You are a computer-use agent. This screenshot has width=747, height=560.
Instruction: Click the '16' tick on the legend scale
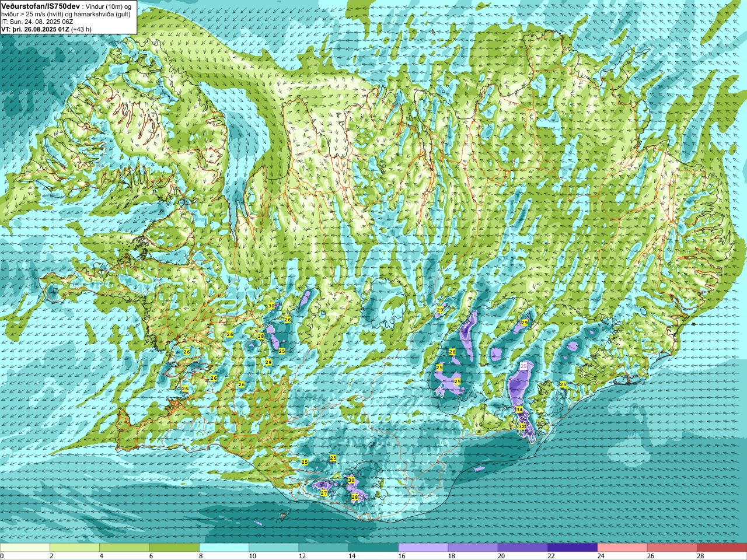coord(402,556)
